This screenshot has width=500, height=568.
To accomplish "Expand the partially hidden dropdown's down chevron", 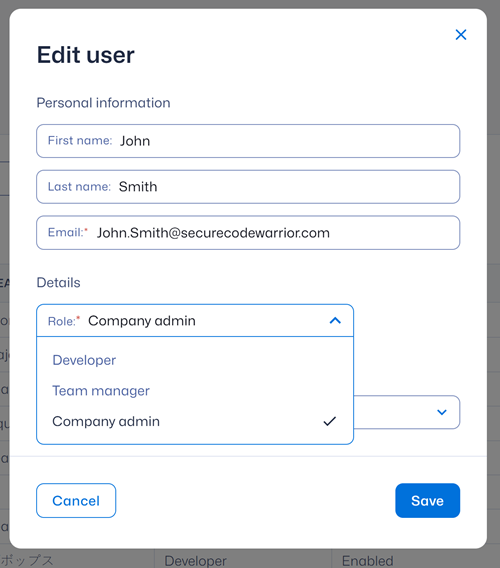I will (442, 412).
